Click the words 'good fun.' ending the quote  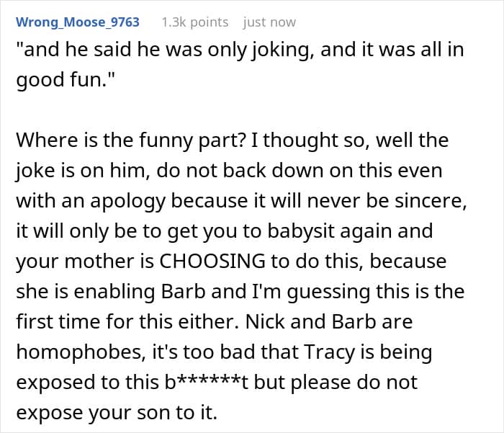click(x=63, y=80)
